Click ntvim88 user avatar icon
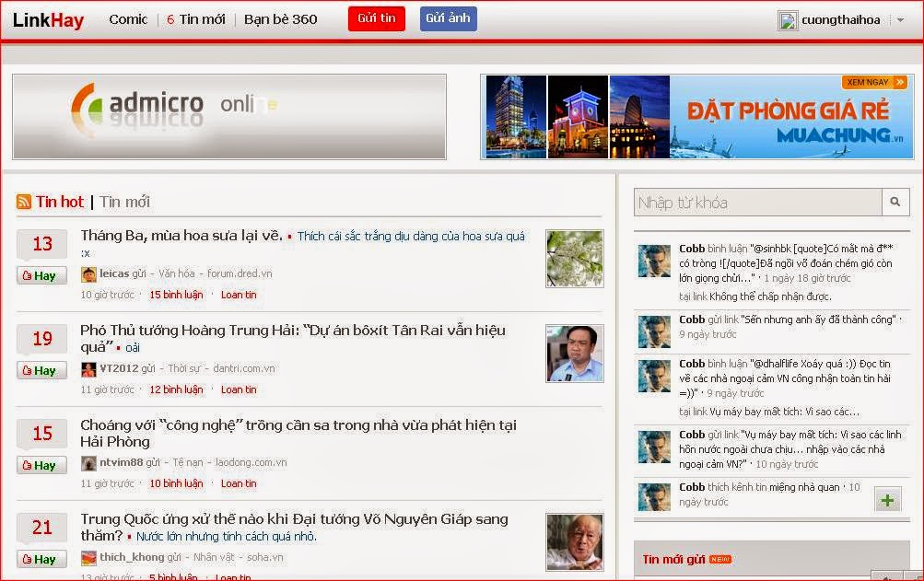 pyautogui.click(x=88, y=464)
